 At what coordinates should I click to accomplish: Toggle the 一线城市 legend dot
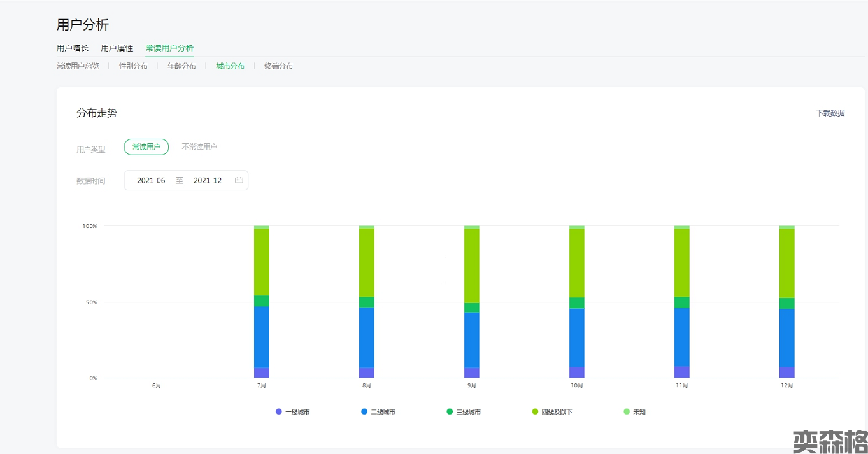tap(279, 412)
